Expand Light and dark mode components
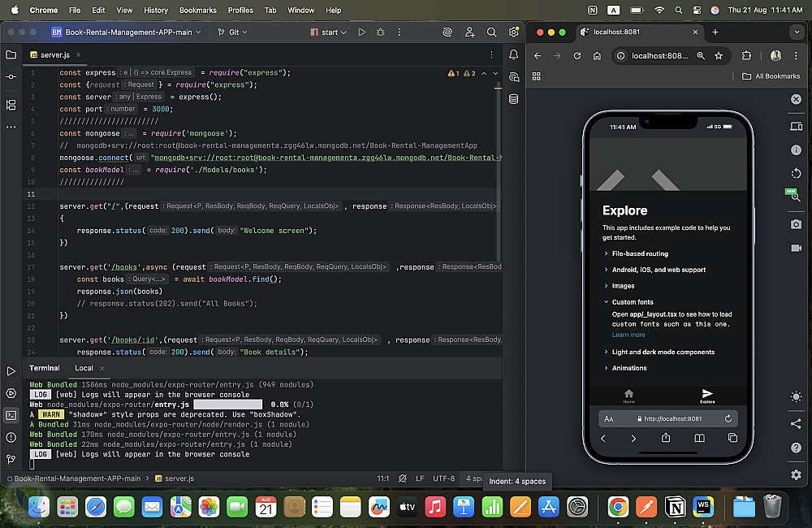812x528 pixels. point(659,353)
